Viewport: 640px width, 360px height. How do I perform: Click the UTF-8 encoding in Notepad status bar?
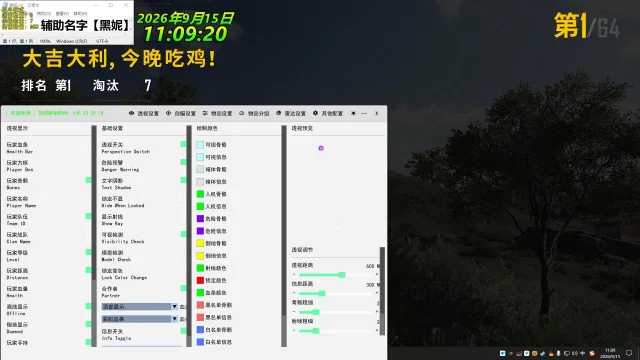102,41
